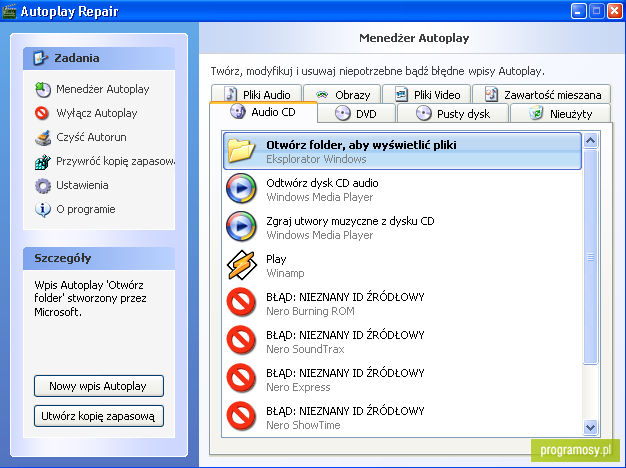The height and width of the screenshot is (468, 626).
Task: Click the Szczegóły panel header
Action: point(99,258)
